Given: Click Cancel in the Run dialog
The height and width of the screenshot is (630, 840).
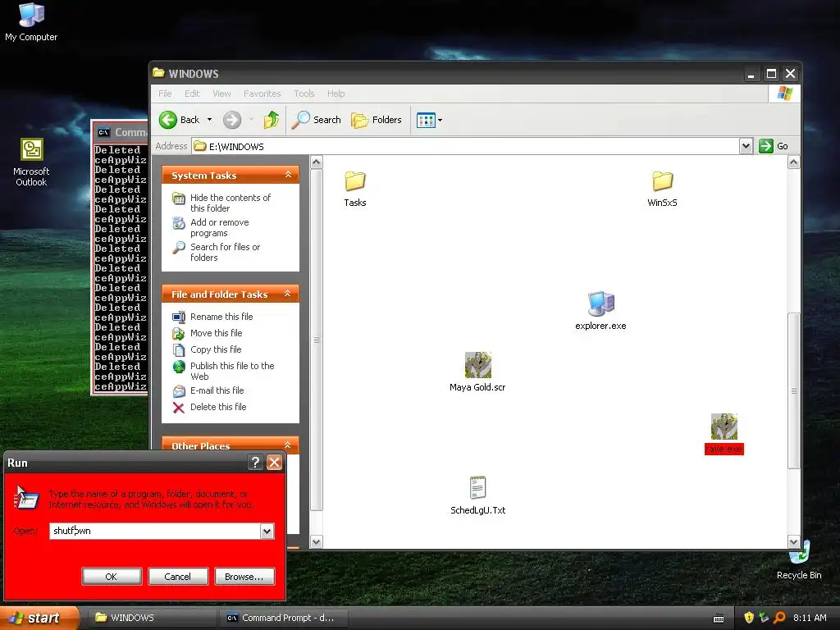Looking at the screenshot, I should [x=177, y=577].
